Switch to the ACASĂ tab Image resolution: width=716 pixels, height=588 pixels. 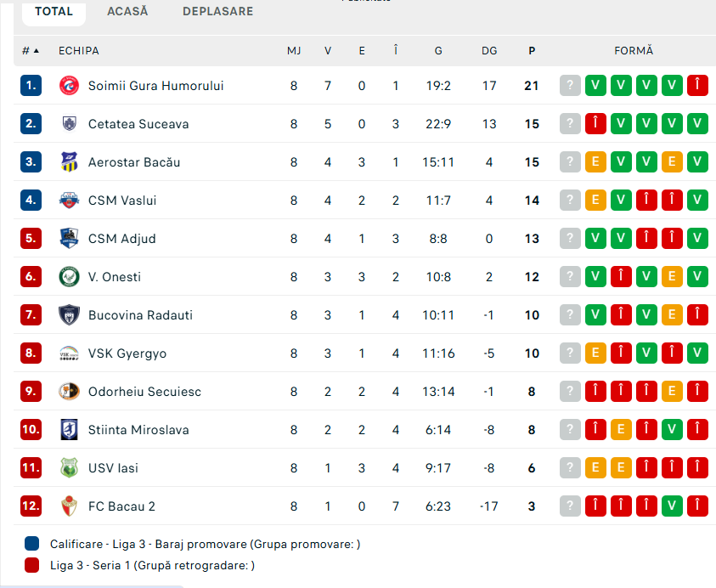pos(127,12)
